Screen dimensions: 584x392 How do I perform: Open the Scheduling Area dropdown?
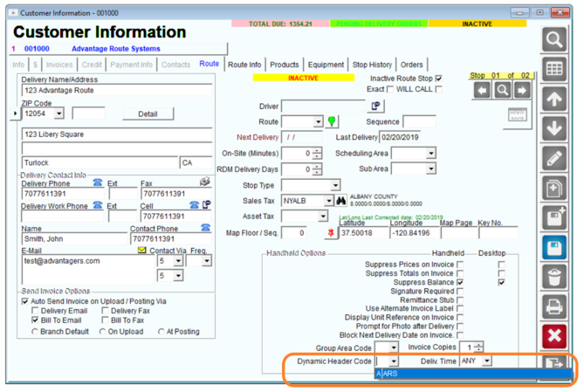(x=431, y=153)
